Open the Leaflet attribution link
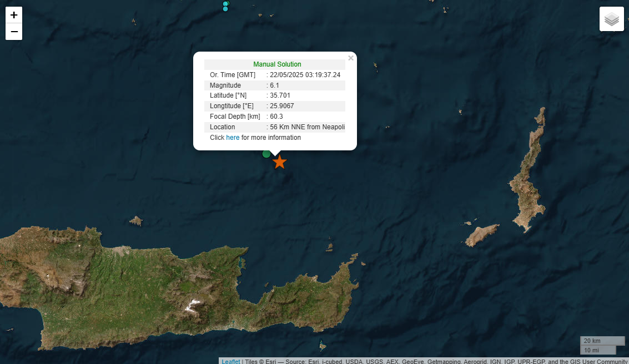629x364 pixels. (x=230, y=361)
